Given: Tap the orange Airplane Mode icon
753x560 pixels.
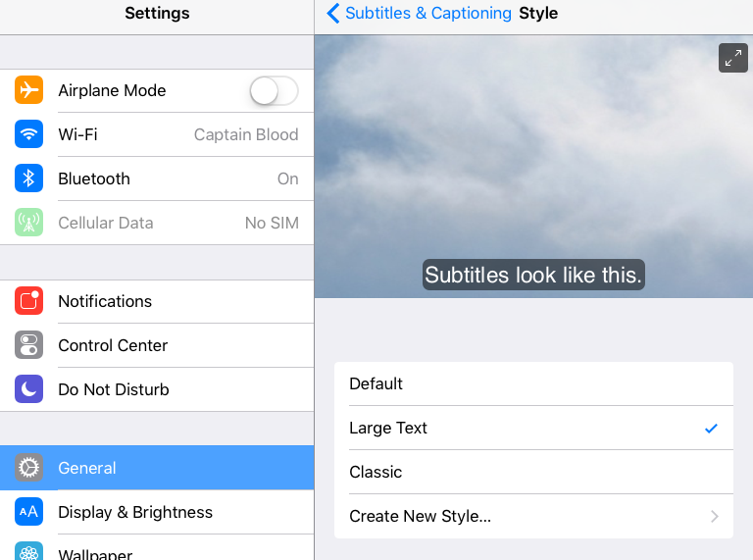Looking at the screenshot, I should coord(28,90).
